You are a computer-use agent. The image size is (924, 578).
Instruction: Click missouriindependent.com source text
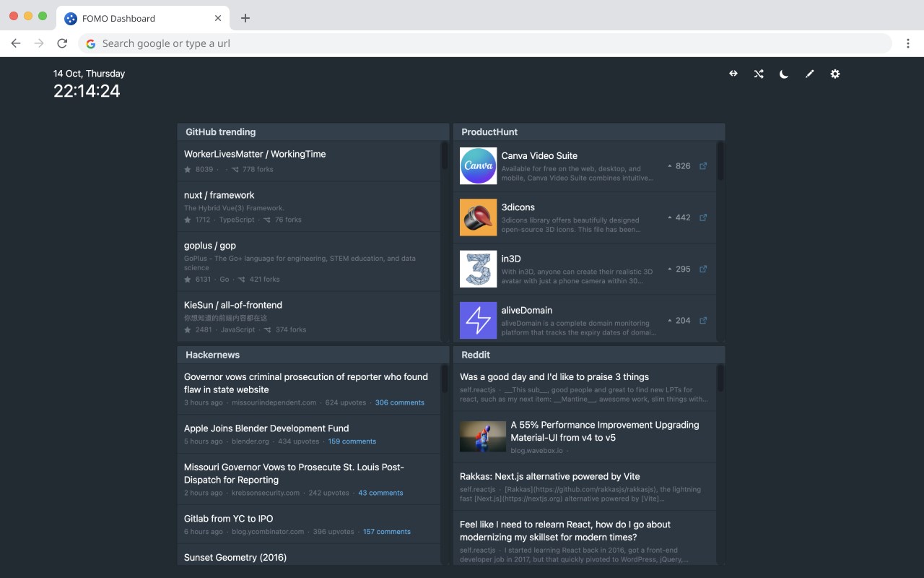point(274,402)
